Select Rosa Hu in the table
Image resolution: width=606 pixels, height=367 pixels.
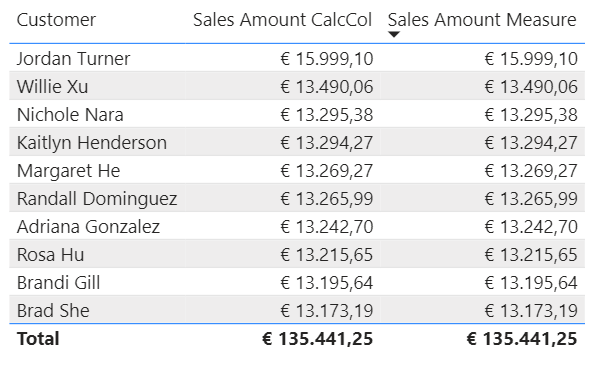(x=50, y=255)
